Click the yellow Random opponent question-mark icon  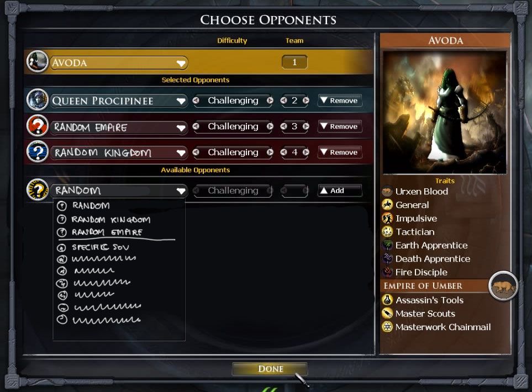pyautogui.click(x=38, y=189)
